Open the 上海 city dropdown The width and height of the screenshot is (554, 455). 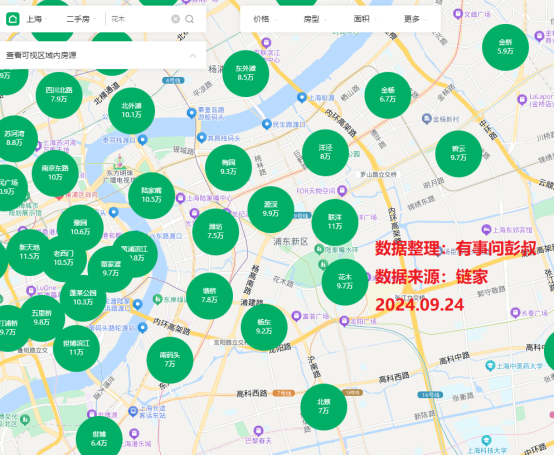tap(37, 19)
